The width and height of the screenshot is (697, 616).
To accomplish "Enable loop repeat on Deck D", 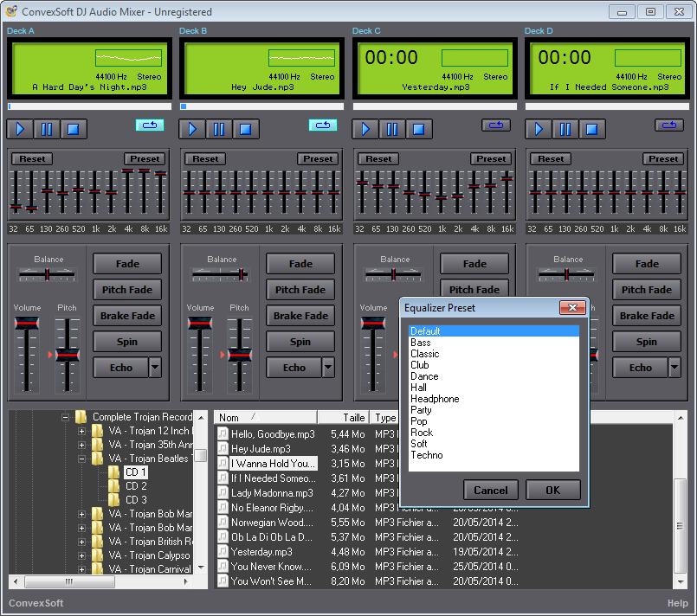I will [669, 125].
